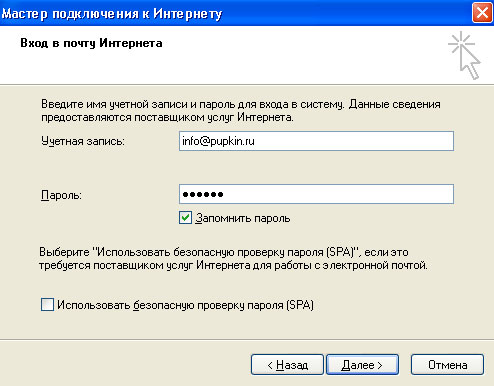Proceed with the "Далее" button
Image resolution: width=494 pixels, height=386 pixels.
click(x=362, y=365)
